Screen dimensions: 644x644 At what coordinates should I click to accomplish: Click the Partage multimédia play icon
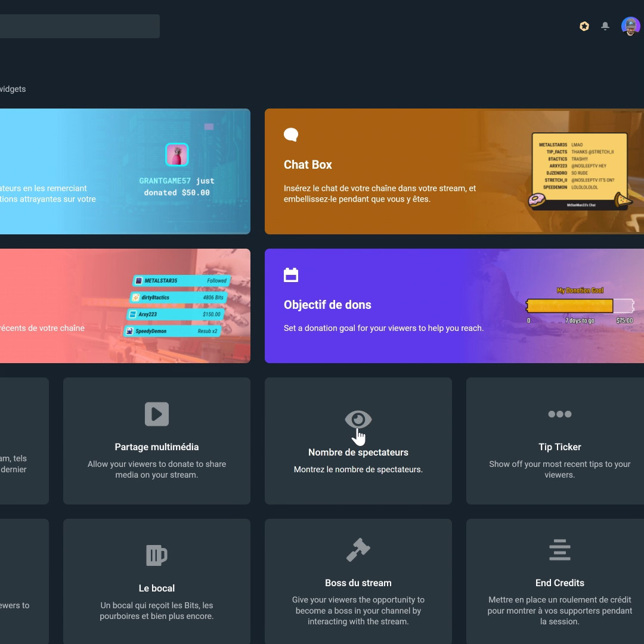tap(157, 414)
